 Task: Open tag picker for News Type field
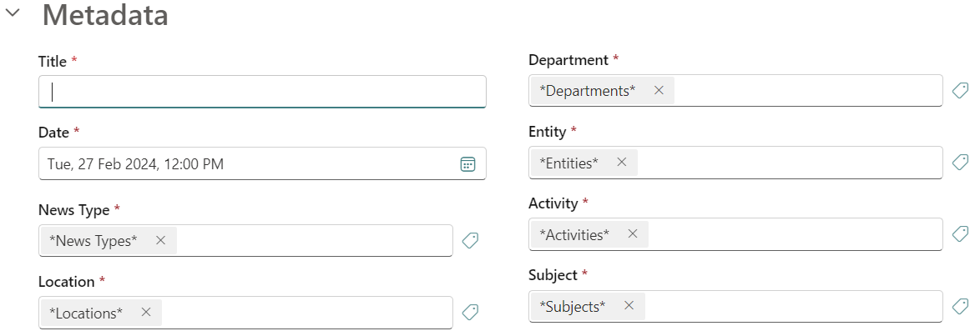471,241
